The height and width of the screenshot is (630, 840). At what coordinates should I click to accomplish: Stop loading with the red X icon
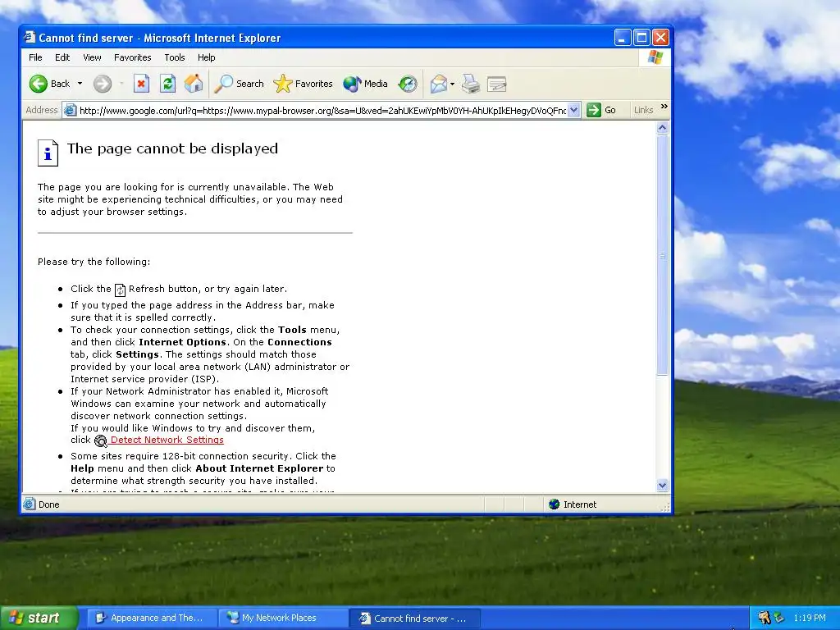(141, 84)
